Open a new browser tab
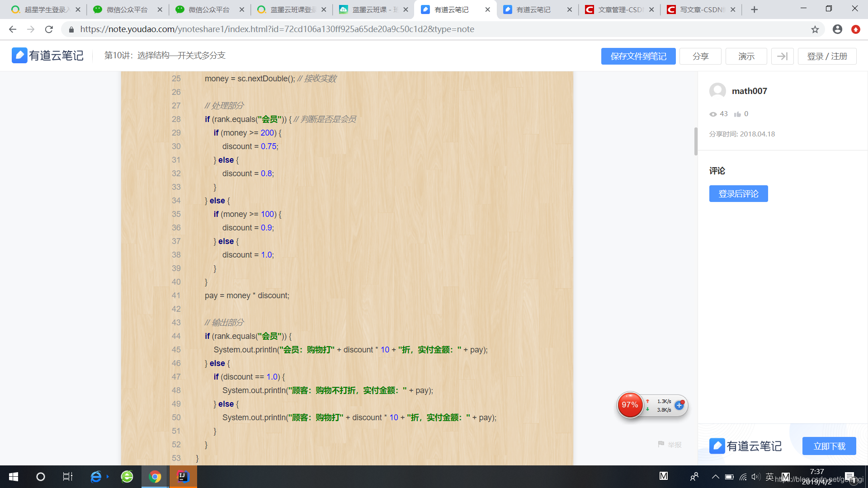868x488 pixels. (x=754, y=9)
